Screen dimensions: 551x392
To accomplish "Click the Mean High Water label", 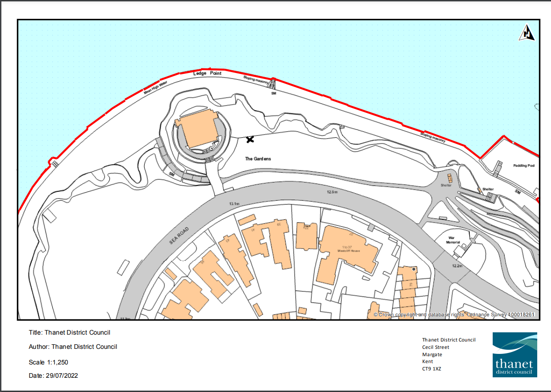I will point(156,87).
